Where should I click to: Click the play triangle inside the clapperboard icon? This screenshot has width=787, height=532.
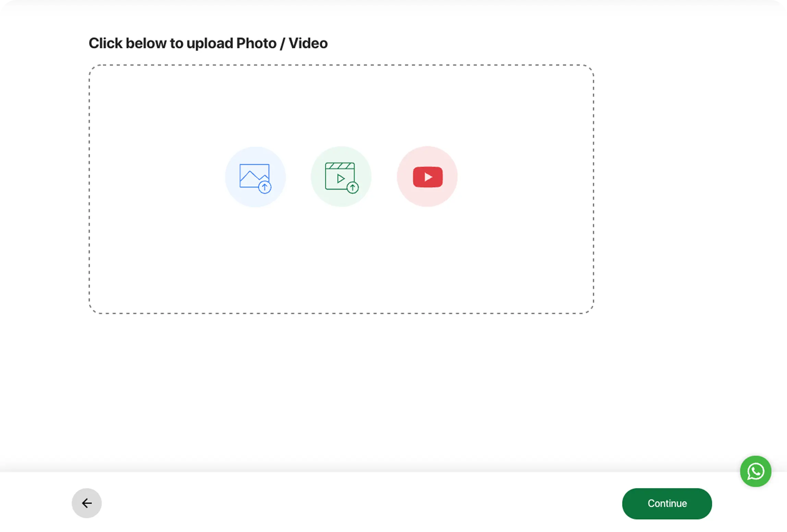340,179
